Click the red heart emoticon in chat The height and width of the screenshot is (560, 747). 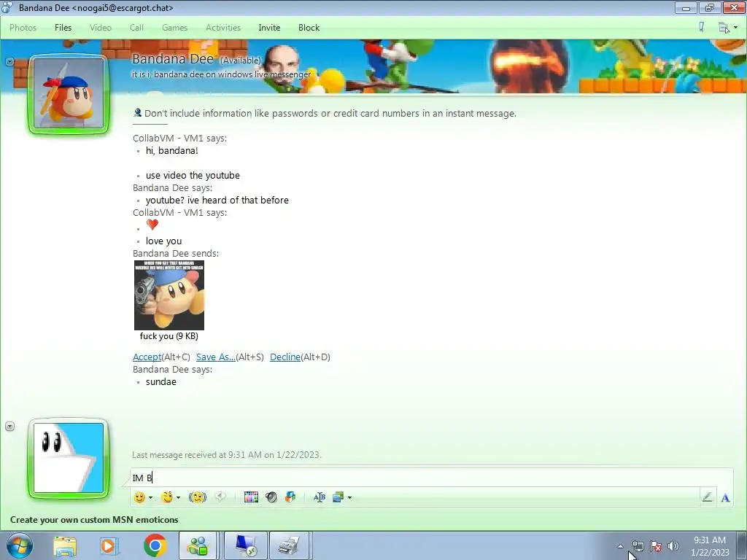152,225
